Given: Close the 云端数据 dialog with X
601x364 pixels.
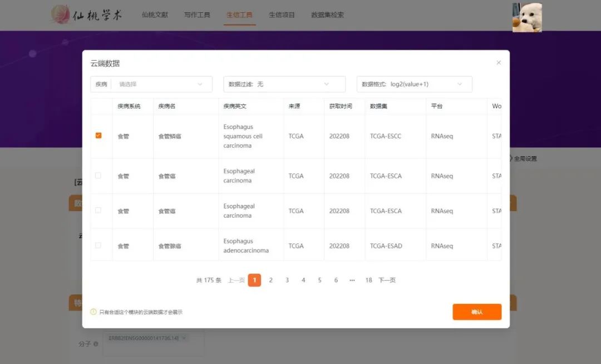Looking at the screenshot, I should point(498,62).
